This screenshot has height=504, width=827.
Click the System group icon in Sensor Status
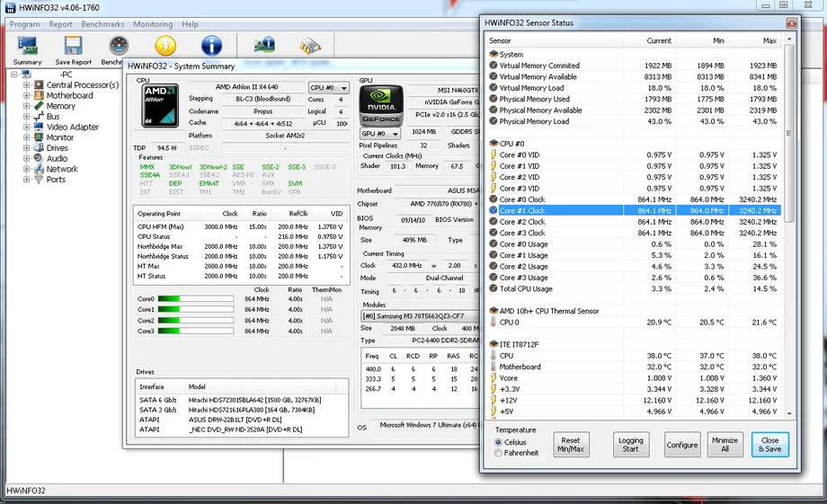click(494, 54)
